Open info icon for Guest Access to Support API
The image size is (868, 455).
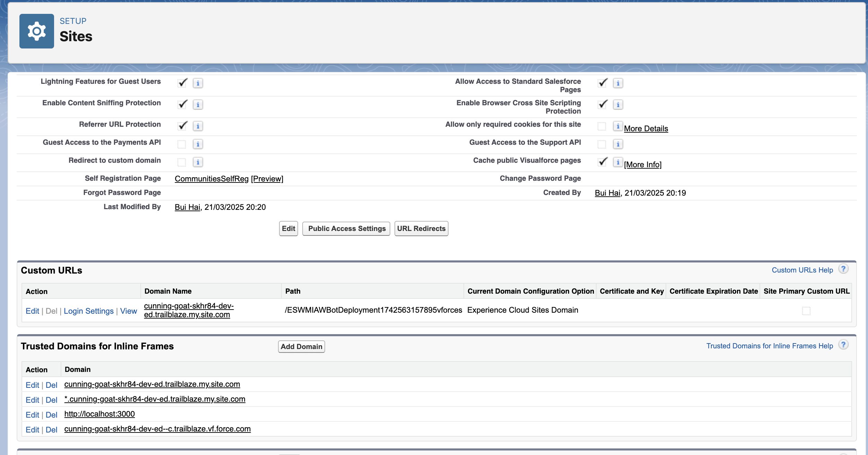(618, 144)
